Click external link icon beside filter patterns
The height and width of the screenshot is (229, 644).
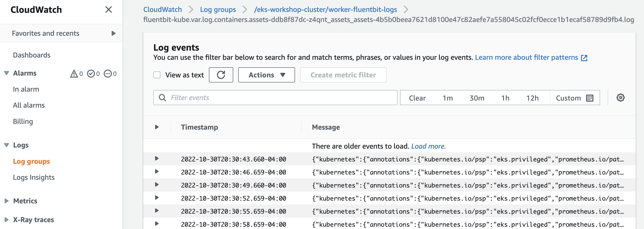[584, 58]
